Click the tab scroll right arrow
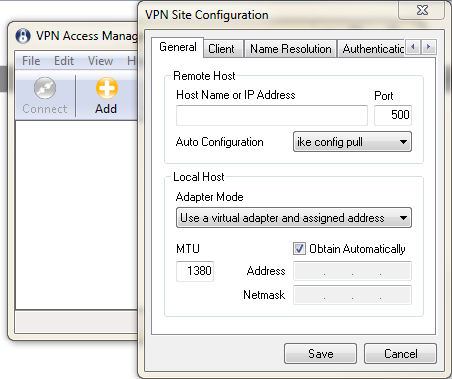Viewport: 452px width, 379px height. [x=429, y=47]
